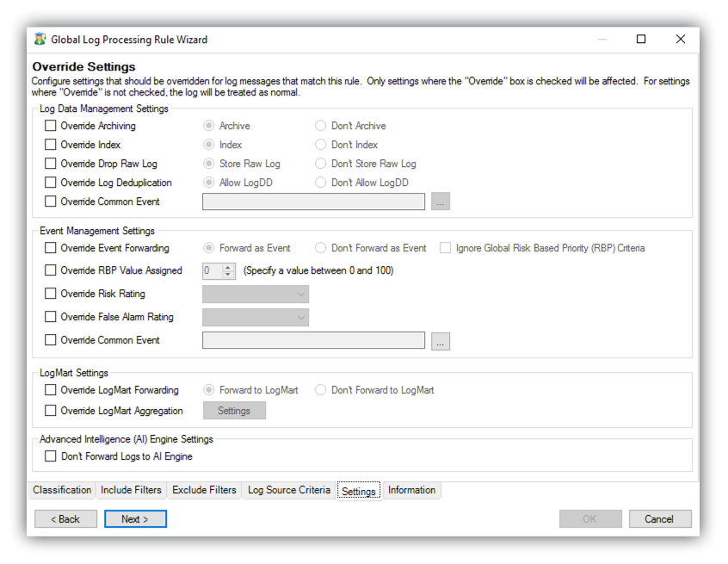Viewport: 728px width, 564px height.
Task: Enable Don't Forward Logs to AI Engine
Action: (49, 456)
